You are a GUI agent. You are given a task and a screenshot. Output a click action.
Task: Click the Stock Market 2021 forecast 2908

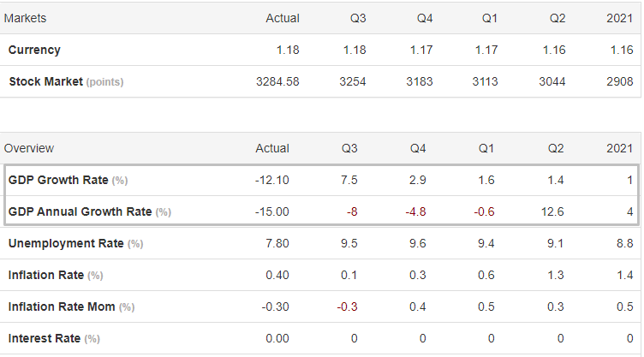click(x=618, y=81)
